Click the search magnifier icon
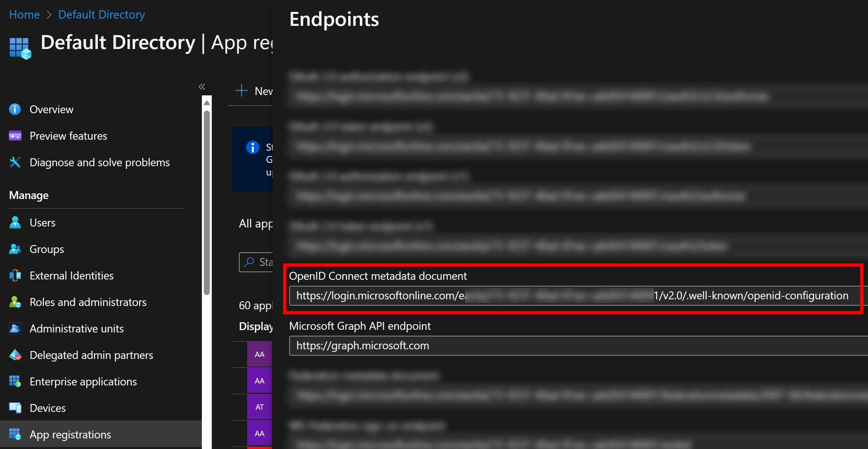 [249, 262]
